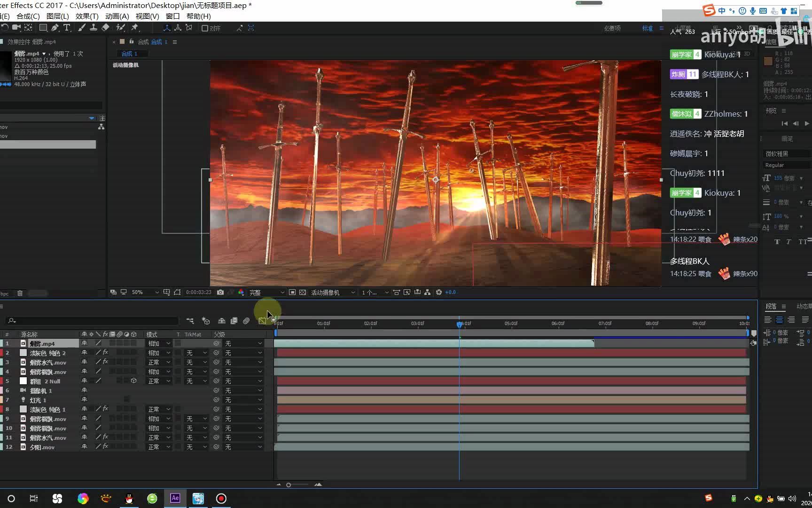Toggle shy switch on 摄像机 1 layer
Viewport: 812px width, 508px height.
(84, 390)
